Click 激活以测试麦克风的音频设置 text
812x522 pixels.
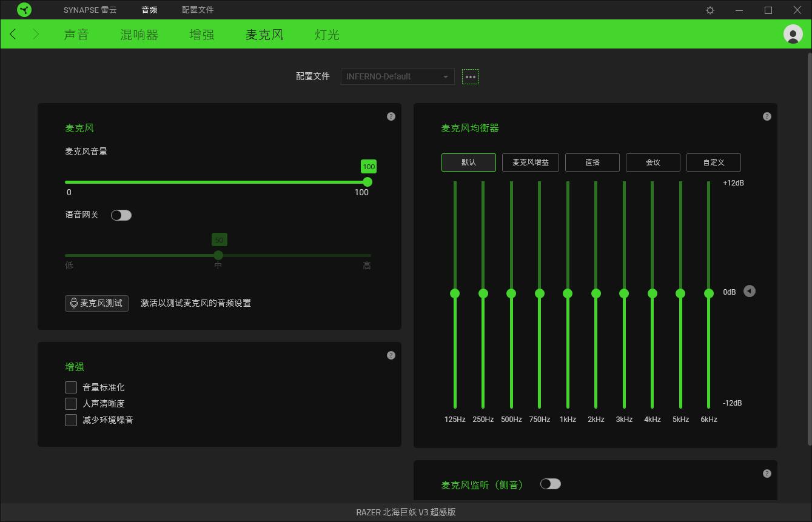tap(196, 303)
